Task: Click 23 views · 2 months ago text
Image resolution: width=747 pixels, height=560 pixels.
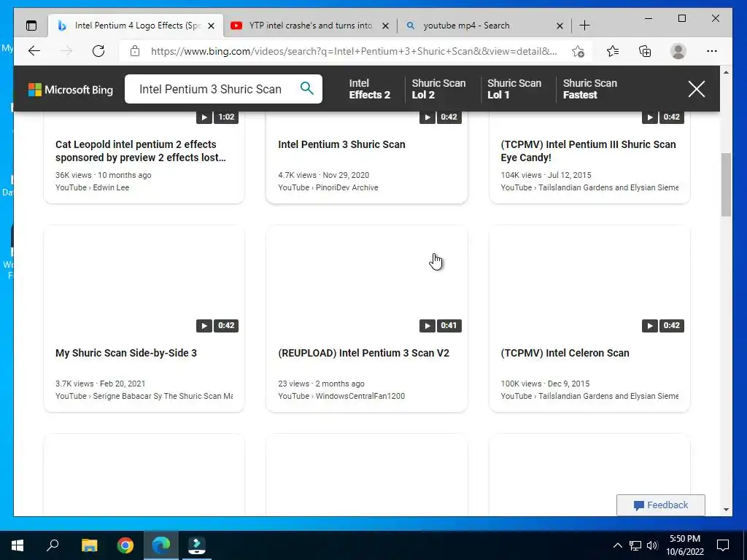Action: (x=321, y=384)
